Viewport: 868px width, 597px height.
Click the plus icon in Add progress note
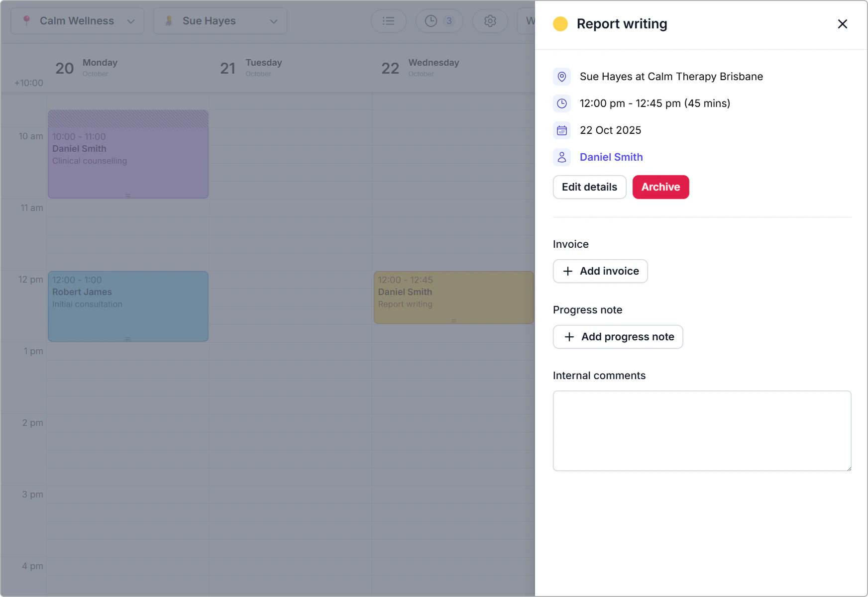pyautogui.click(x=569, y=337)
